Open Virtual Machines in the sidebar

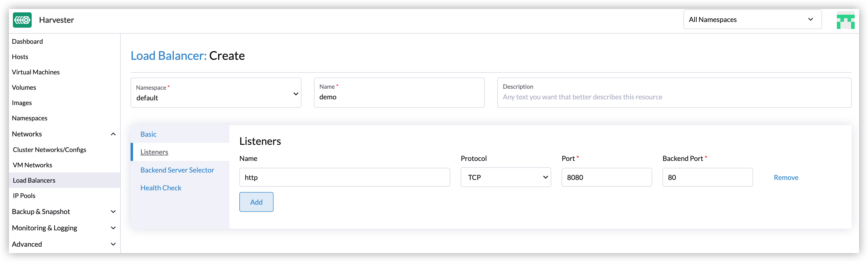[36, 72]
